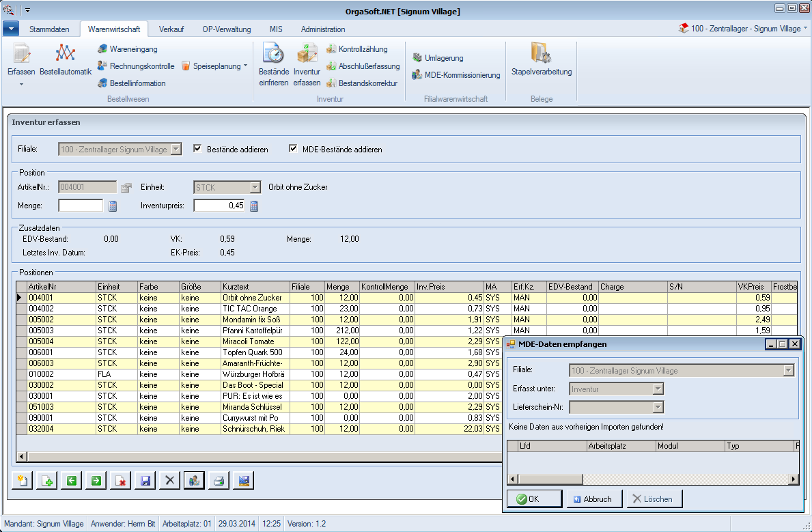Viewport: 812px width, 532px height.
Task: Open the Erfassen dropdown arrow
Action: pos(20,85)
